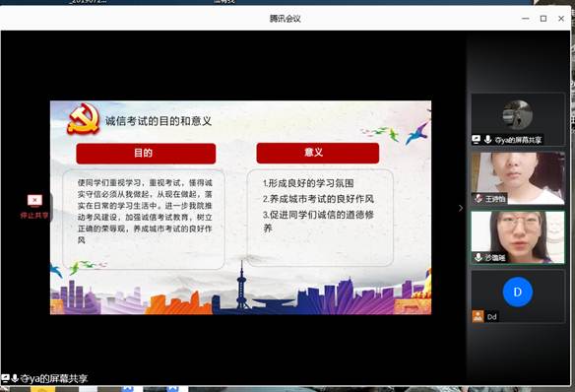The image size is (575, 392).
Task: Click the red 目的 header on slide
Action: 146,154
